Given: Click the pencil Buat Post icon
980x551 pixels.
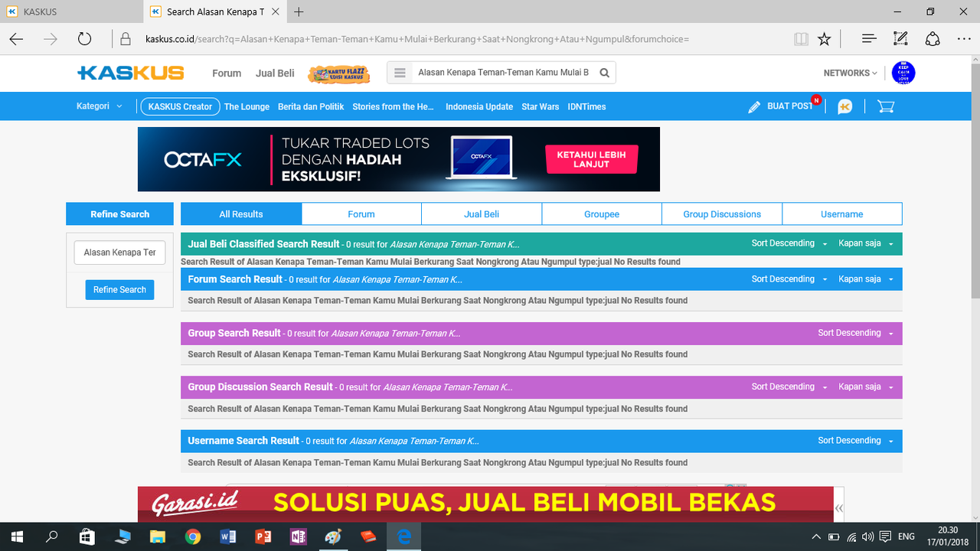Looking at the screenshot, I should click(x=754, y=107).
